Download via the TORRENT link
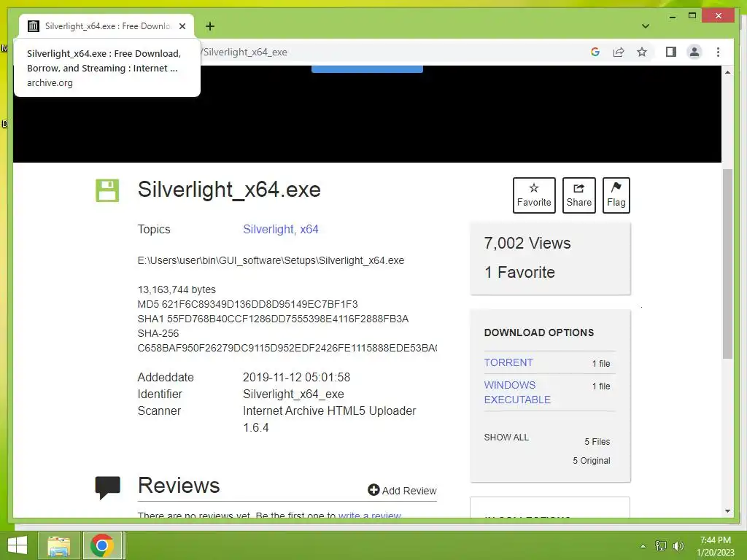 click(508, 362)
